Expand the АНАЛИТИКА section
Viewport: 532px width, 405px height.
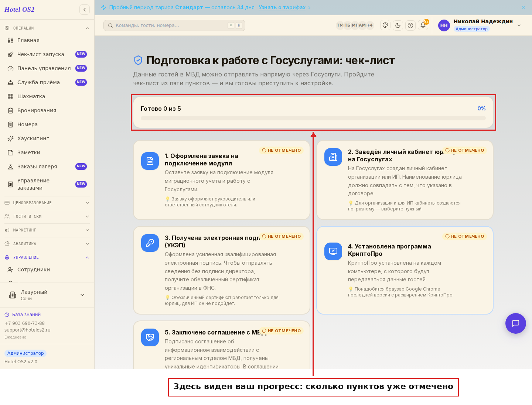pyautogui.click(x=47, y=244)
